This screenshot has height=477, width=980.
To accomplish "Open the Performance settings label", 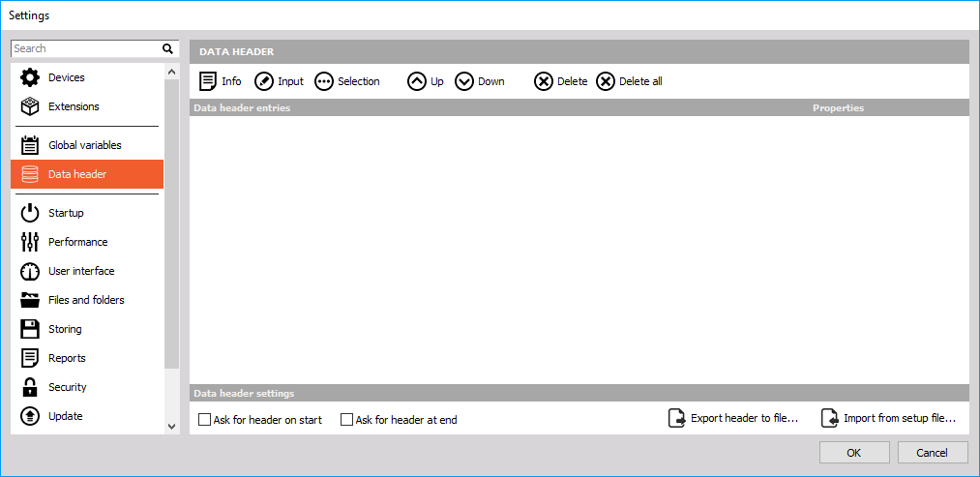I will pyautogui.click(x=78, y=242).
